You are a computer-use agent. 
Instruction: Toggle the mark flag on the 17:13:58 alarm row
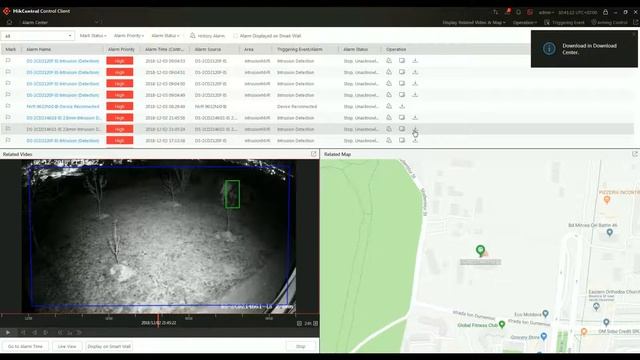(8, 140)
